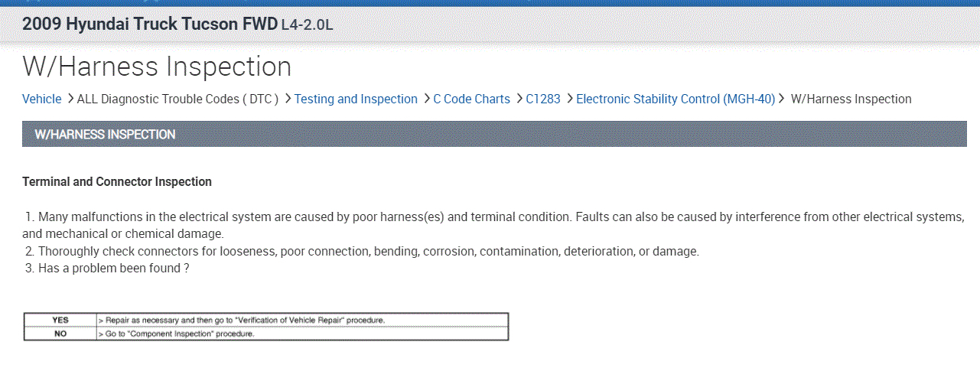Viewport: 980px width, 368px height.
Task: Click the large W/Harness Inspection page heading
Action: point(157,67)
